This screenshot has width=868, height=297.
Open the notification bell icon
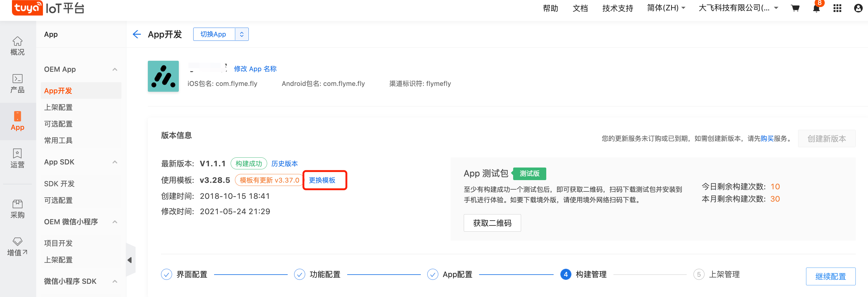tap(816, 8)
